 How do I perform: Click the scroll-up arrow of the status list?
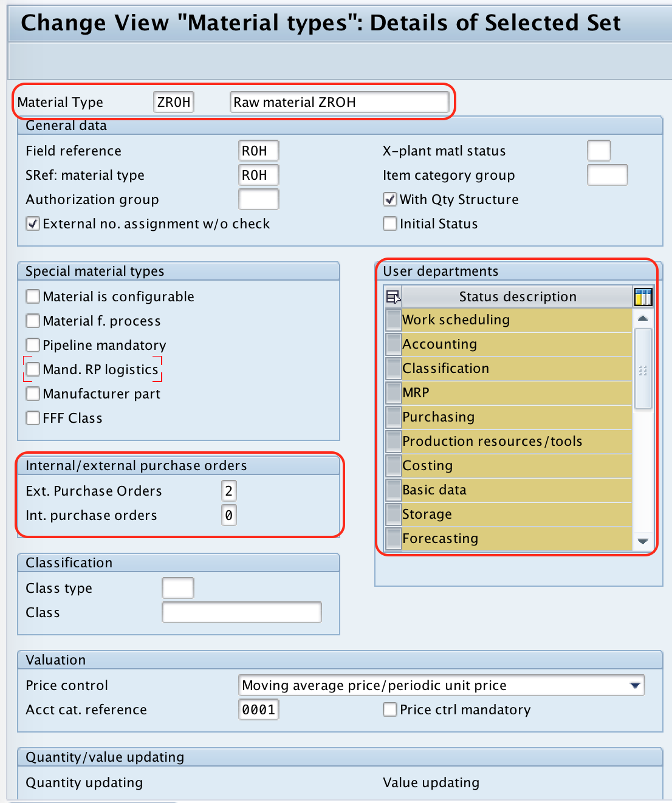pyautogui.click(x=643, y=317)
